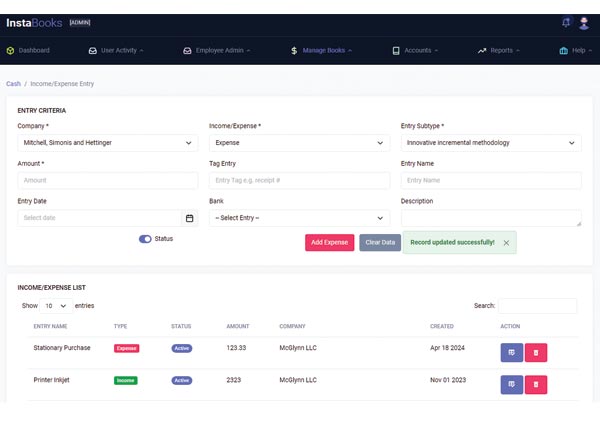The image size is (600, 433).
Task: Expand the Income/Expense type dropdown
Action: click(299, 143)
